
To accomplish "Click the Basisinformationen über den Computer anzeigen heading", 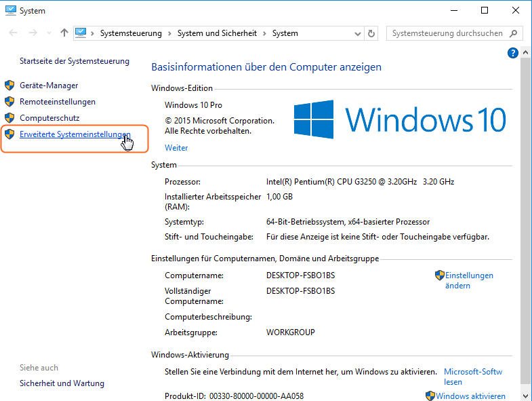I will [266, 67].
